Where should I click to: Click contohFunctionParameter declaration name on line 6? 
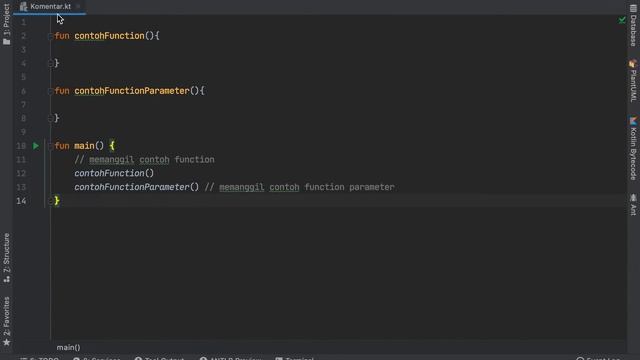pyautogui.click(x=132, y=91)
